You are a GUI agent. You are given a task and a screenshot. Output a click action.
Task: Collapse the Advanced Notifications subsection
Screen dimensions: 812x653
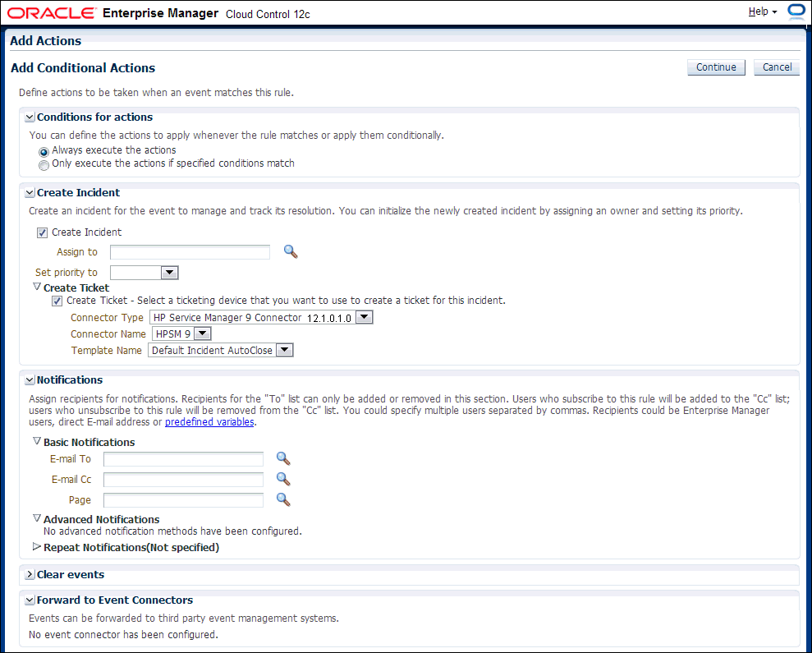point(37,518)
